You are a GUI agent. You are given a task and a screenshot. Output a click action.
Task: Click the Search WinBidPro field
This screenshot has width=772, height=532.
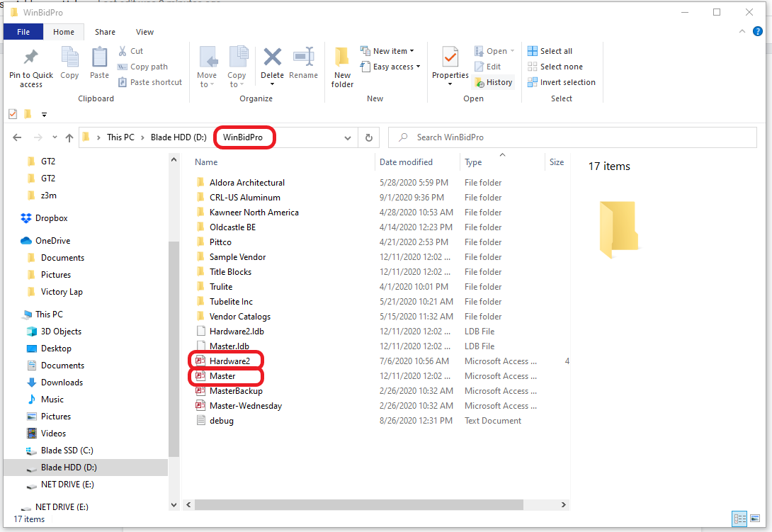(572, 137)
